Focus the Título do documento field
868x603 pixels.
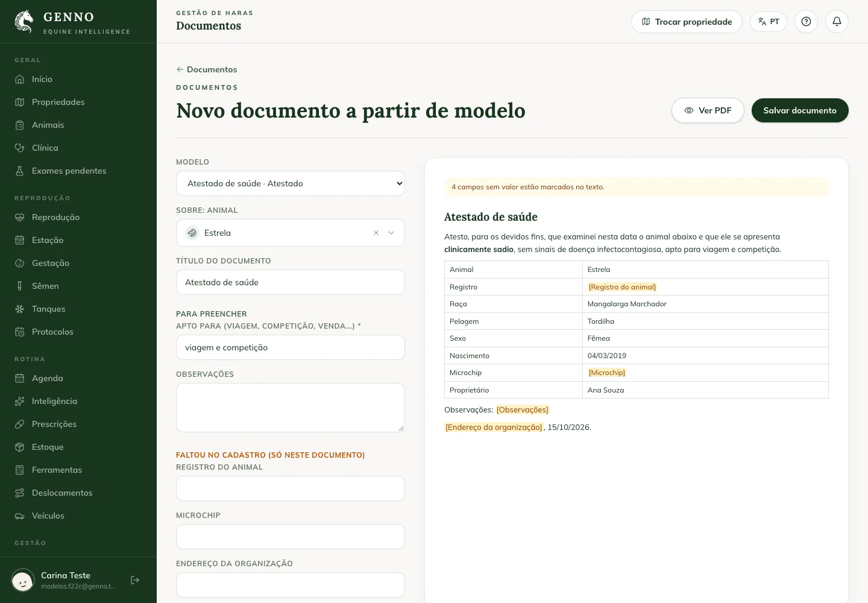coord(291,282)
